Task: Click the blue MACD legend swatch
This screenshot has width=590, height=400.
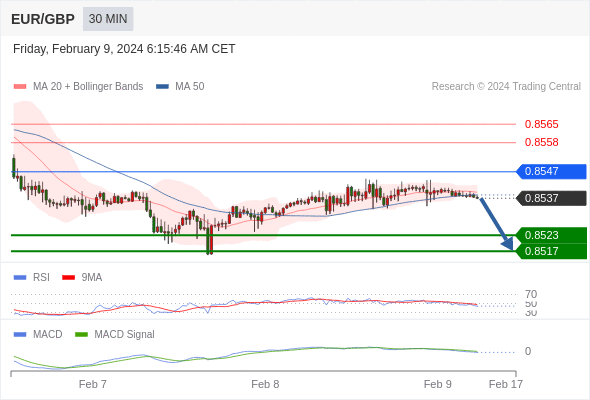Action: click(x=20, y=335)
